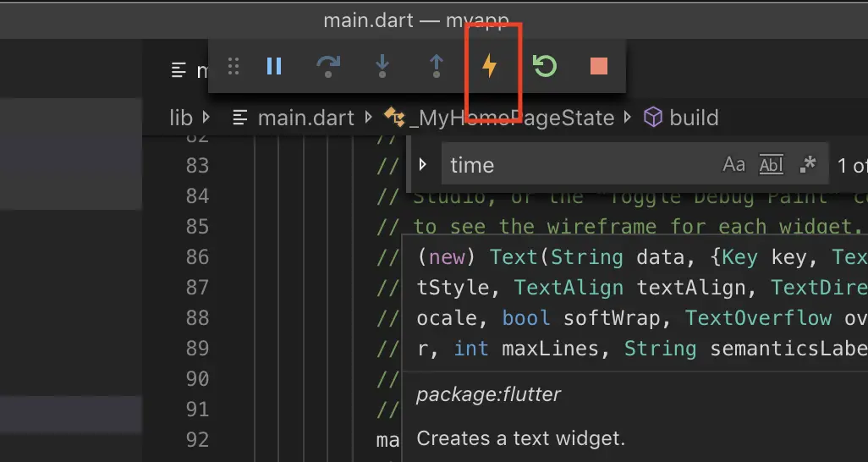Image resolution: width=868 pixels, height=462 pixels.
Task: Toggle Match Whole Word in find
Action: pos(771,164)
